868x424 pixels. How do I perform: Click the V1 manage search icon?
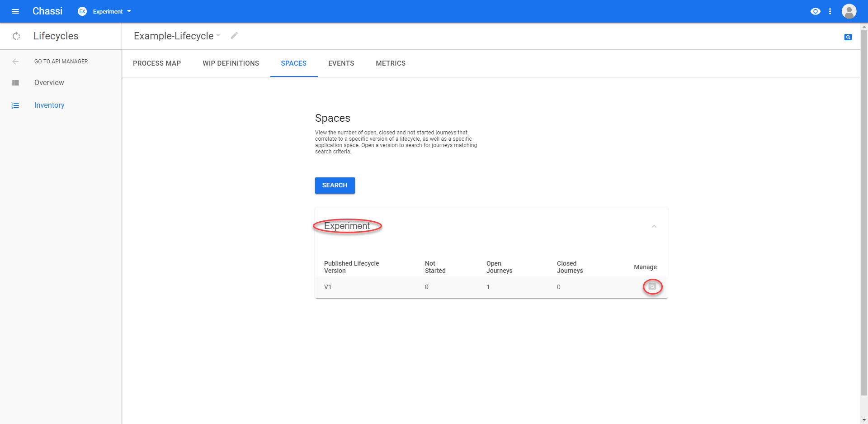652,286
